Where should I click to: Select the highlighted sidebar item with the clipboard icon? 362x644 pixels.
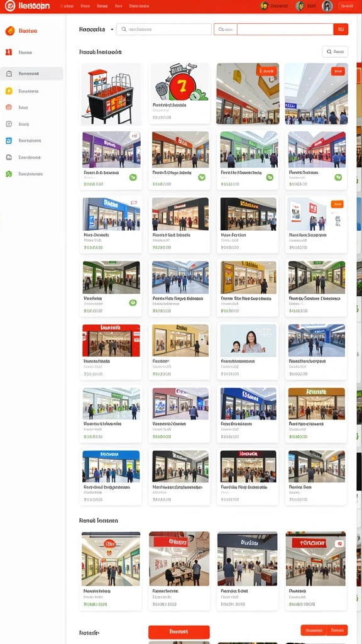coord(31,74)
